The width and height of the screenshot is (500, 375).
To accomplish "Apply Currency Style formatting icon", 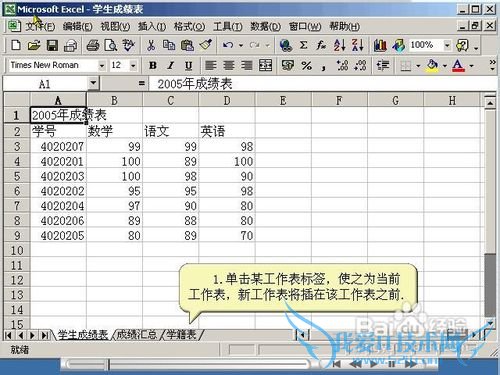I will (288, 65).
